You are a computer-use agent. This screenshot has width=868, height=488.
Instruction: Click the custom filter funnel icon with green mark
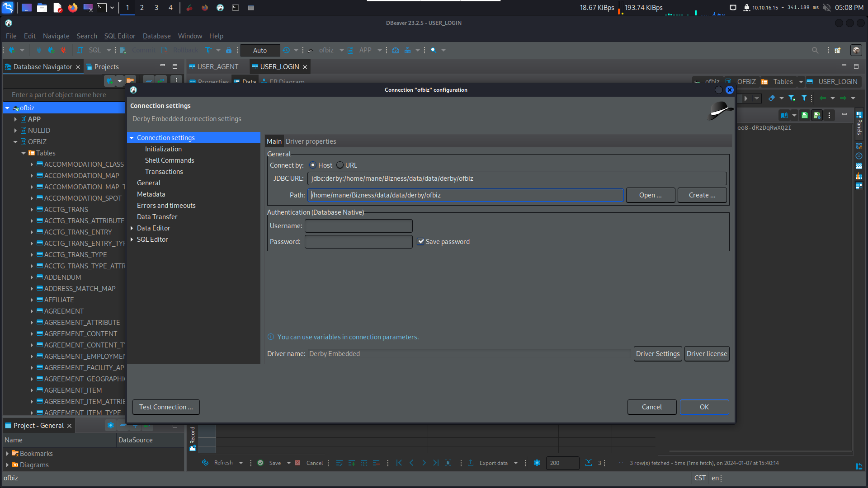pyautogui.click(x=792, y=98)
